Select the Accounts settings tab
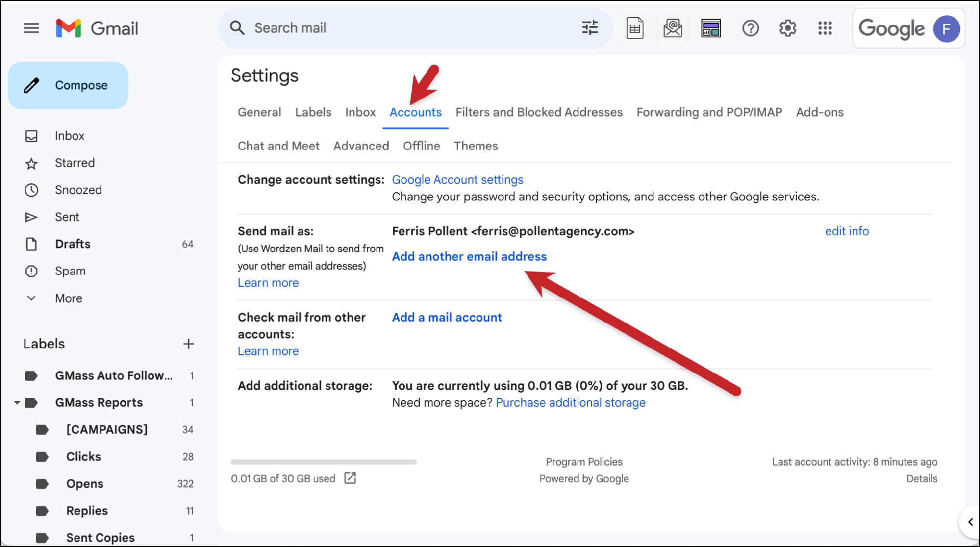The width and height of the screenshot is (980, 547). click(415, 112)
